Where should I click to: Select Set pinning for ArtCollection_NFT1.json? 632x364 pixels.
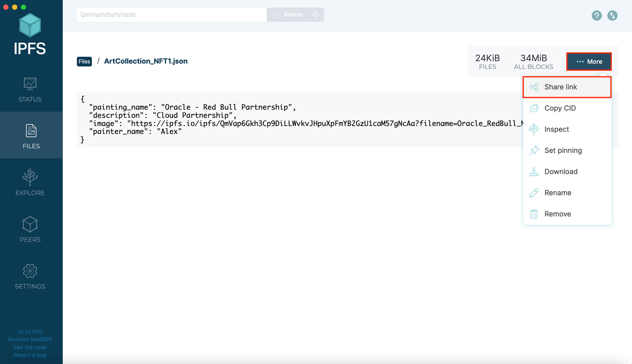(563, 150)
